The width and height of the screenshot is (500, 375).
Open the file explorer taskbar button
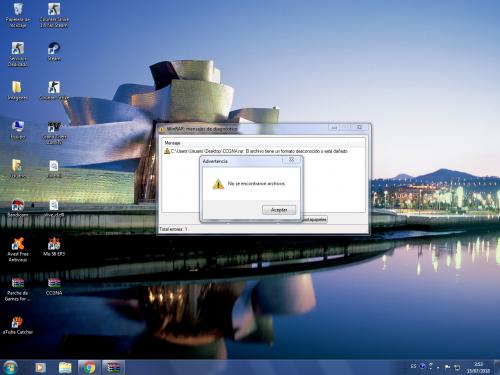tap(65, 367)
